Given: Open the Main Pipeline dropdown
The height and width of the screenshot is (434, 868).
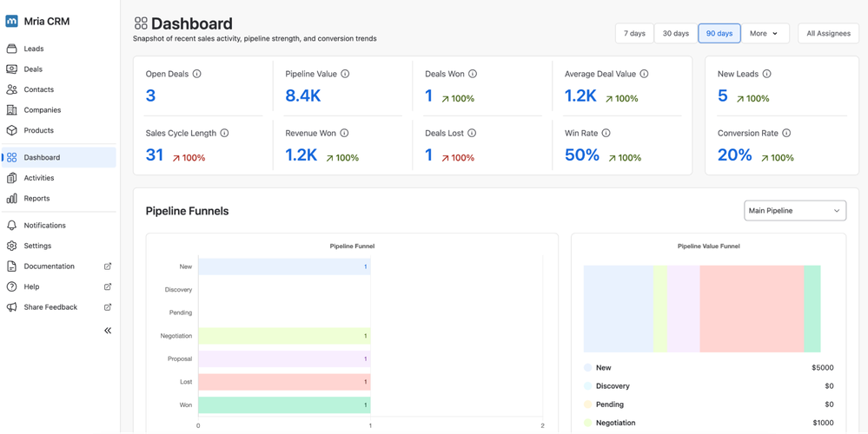Looking at the screenshot, I should click(x=795, y=211).
